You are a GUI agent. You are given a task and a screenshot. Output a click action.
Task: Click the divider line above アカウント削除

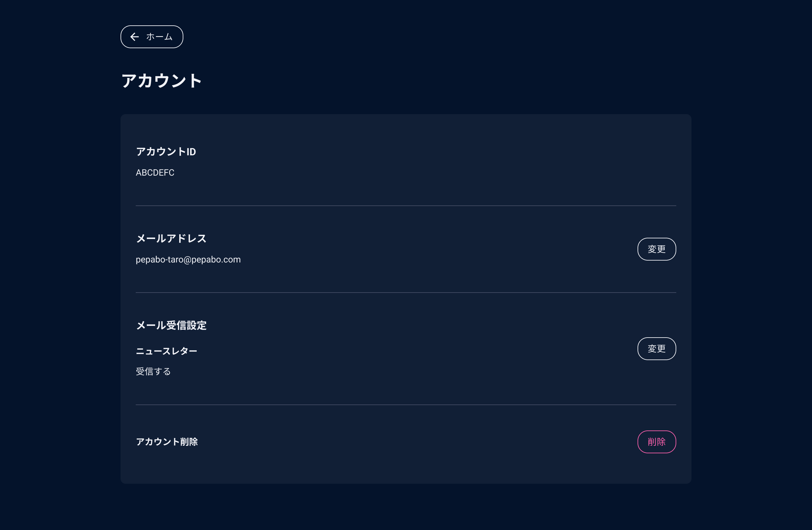[406, 405]
